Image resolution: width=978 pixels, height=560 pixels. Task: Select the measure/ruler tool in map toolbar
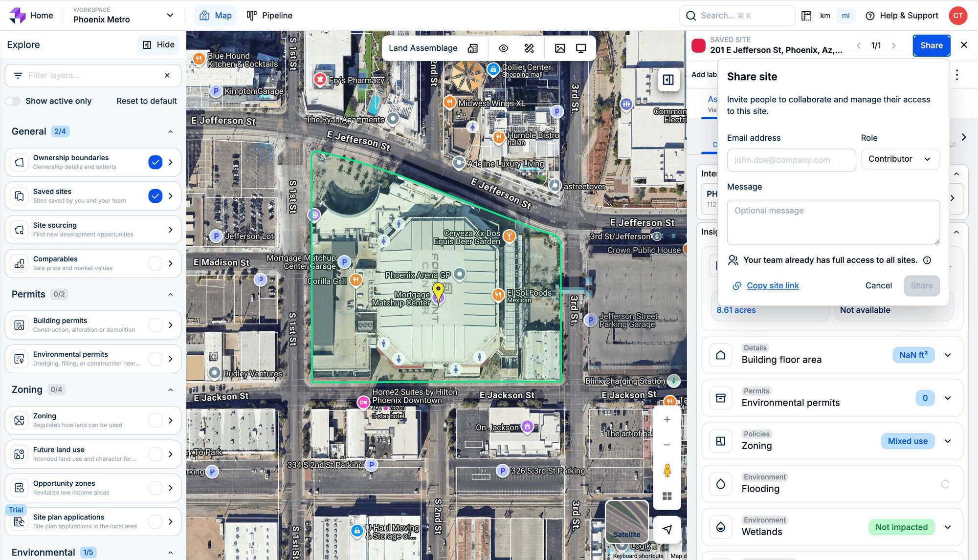pyautogui.click(x=529, y=48)
